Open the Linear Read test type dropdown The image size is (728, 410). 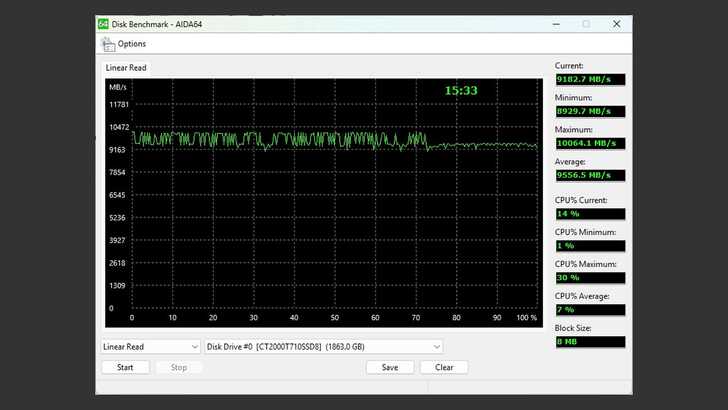[x=151, y=346]
